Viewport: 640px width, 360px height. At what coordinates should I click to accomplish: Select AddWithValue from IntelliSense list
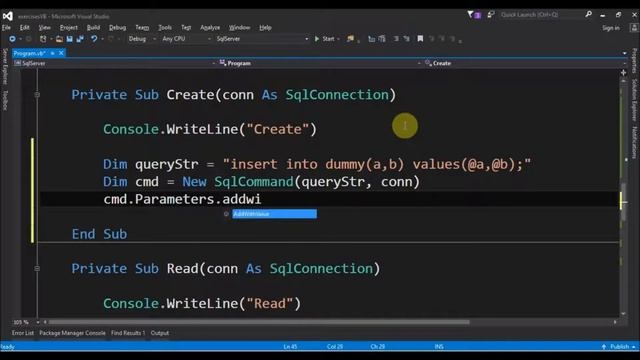[x=274, y=214]
